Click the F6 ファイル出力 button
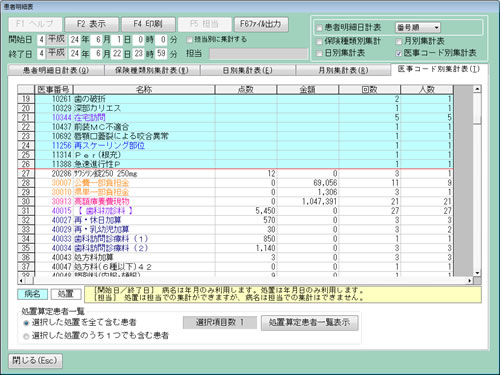Screen dimensions: 500x375 (x=261, y=24)
